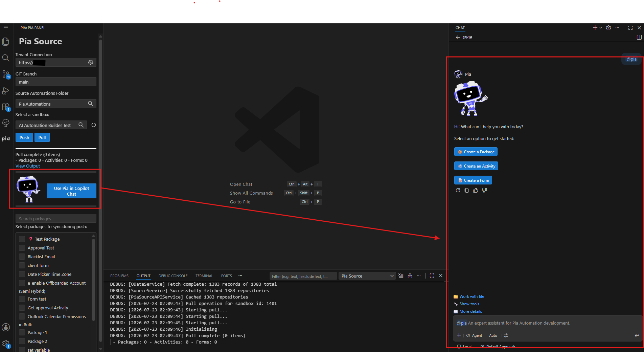Open the Manage gear in the activity bar
This screenshot has width=644, height=352.
click(6, 344)
